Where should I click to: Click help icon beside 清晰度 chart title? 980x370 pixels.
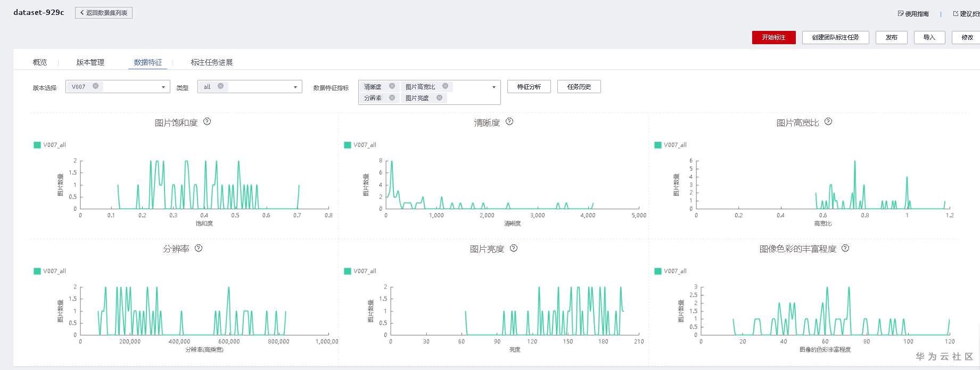pyautogui.click(x=509, y=122)
